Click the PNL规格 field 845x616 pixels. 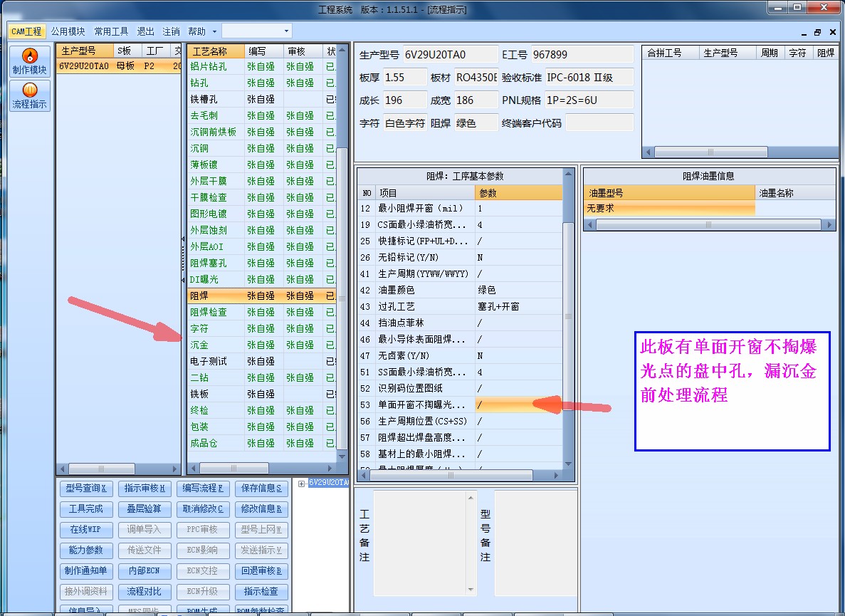(589, 100)
